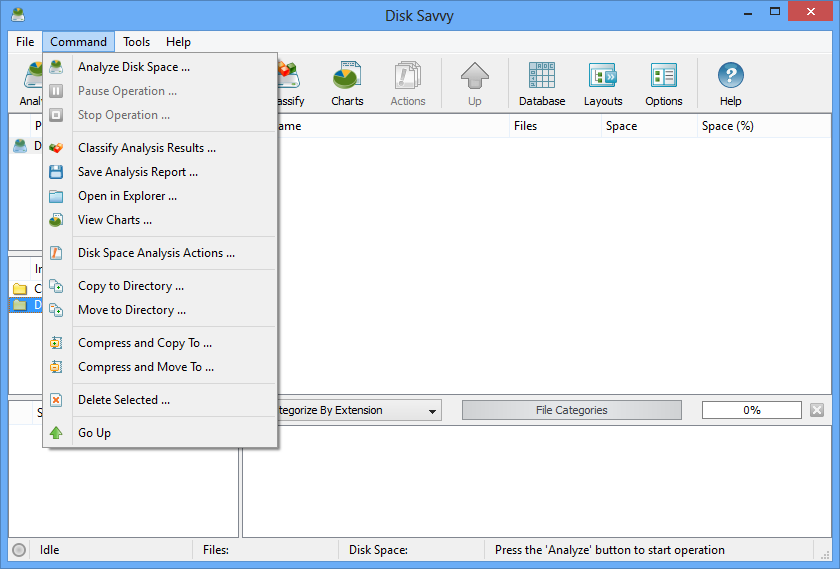Sort by the Space (%) column header

click(x=764, y=126)
